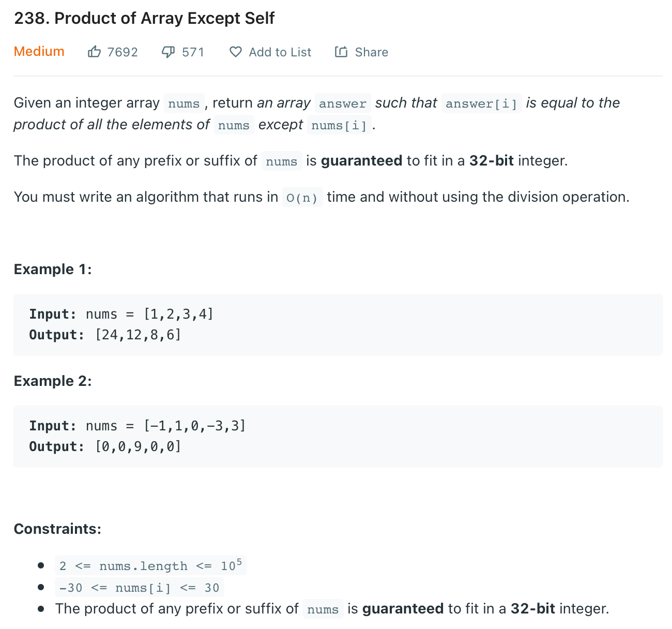
Task: Open the Medium difficulty filter
Action: [39, 51]
